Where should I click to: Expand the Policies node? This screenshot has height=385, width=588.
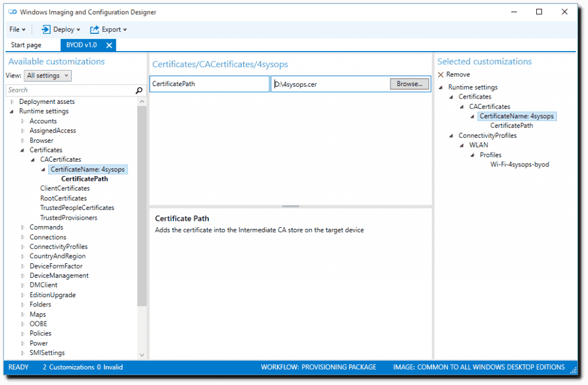point(23,333)
